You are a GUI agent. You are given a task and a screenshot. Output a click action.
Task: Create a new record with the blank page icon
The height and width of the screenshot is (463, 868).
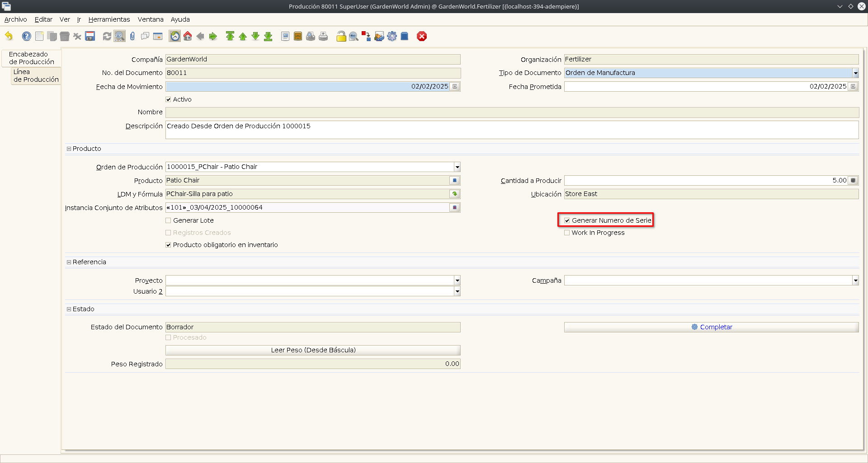coord(39,36)
